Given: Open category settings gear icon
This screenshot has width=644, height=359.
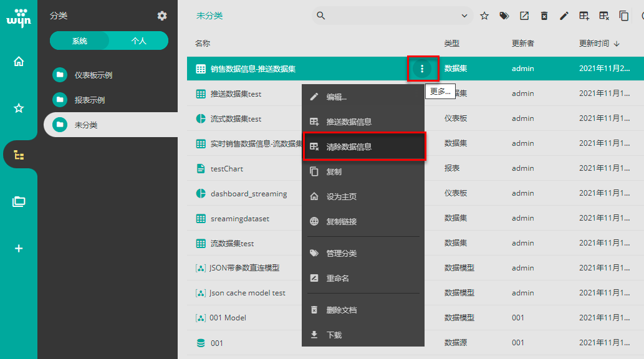Looking at the screenshot, I should coord(162,16).
